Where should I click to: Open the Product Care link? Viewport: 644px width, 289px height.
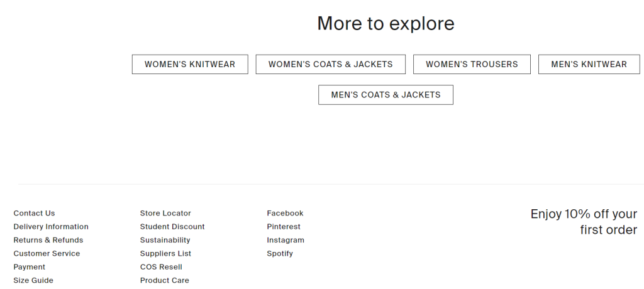(x=164, y=280)
